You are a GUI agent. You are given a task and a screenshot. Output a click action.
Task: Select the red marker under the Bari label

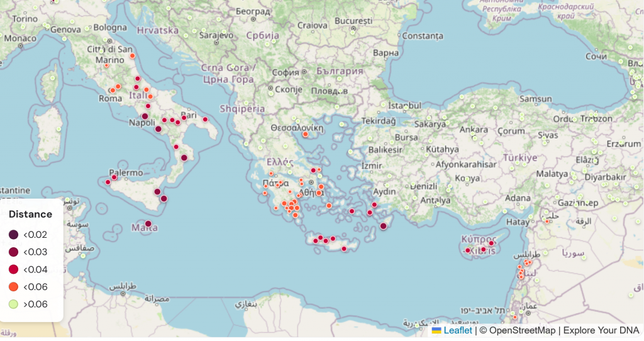pyautogui.click(x=184, y=118)
